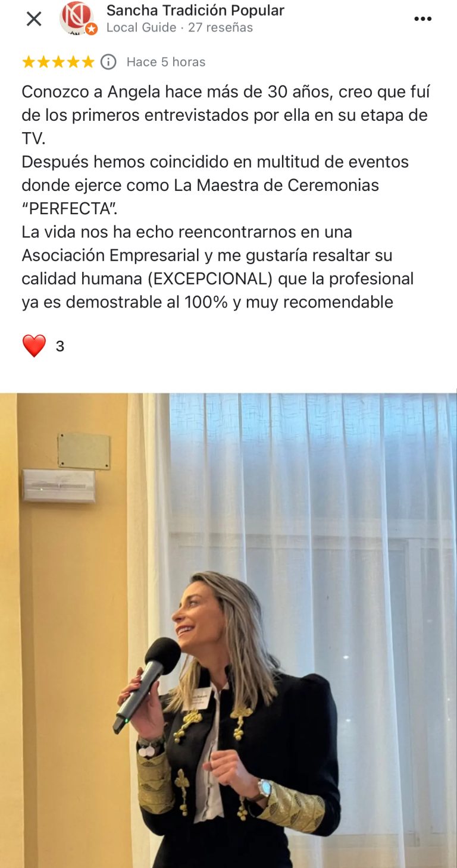Tap the Hace 5 horas timestamp

[166, 62]
